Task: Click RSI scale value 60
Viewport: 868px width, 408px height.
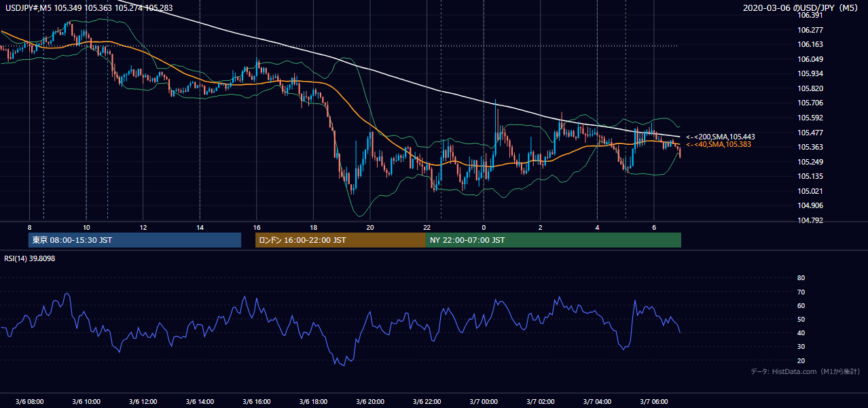Action: [x=801, y=305]
